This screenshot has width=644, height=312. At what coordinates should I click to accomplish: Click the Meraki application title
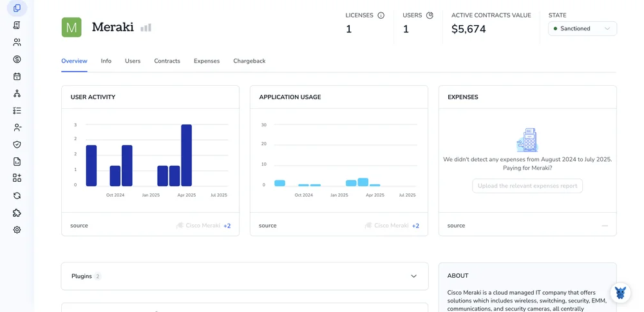click(113, 27)
